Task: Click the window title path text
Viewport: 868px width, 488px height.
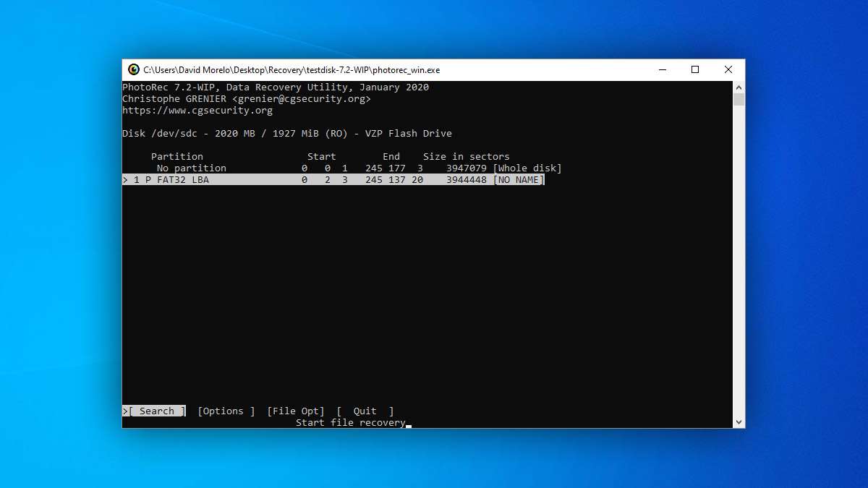Action: coord(292,70)
